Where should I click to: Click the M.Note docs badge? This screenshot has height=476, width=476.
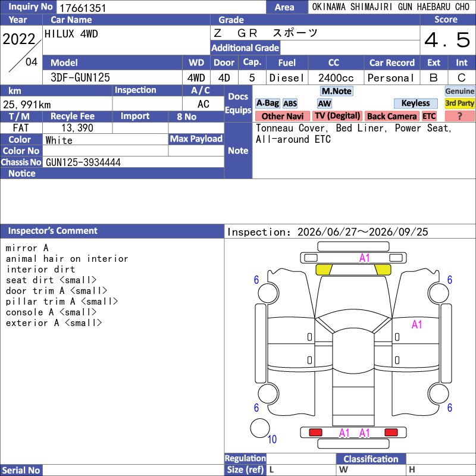(337, 91)
